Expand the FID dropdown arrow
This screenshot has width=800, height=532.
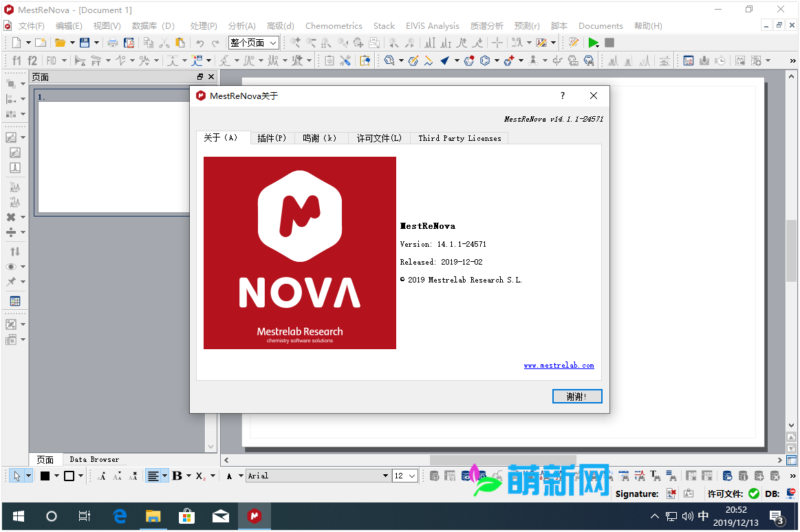tap(64, 61)
